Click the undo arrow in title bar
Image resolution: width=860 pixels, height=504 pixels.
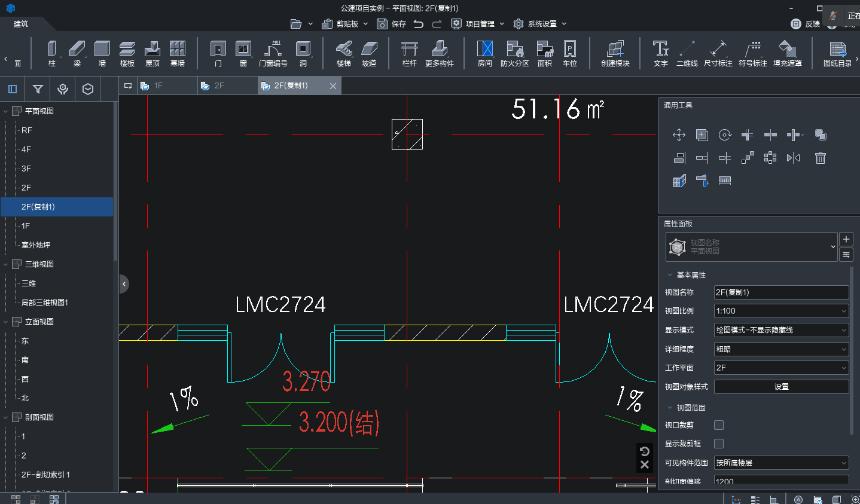coord(419,24)
